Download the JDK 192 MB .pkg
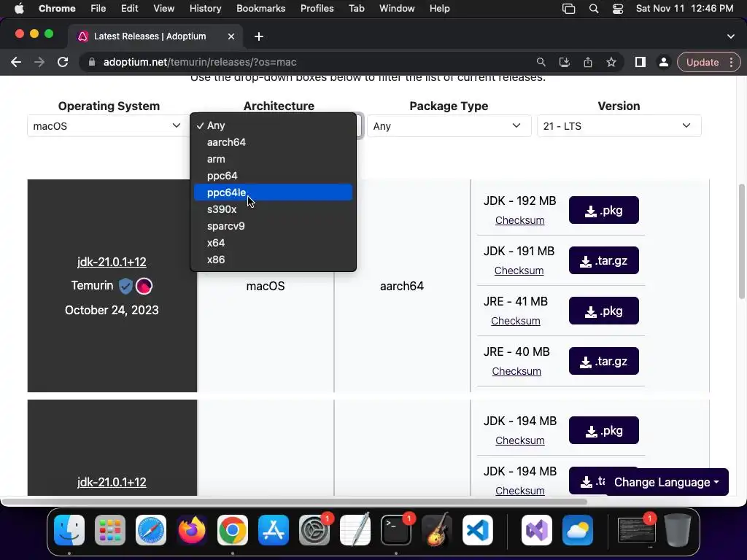Viewport: 747px width, 560px height. click(603, 211)
